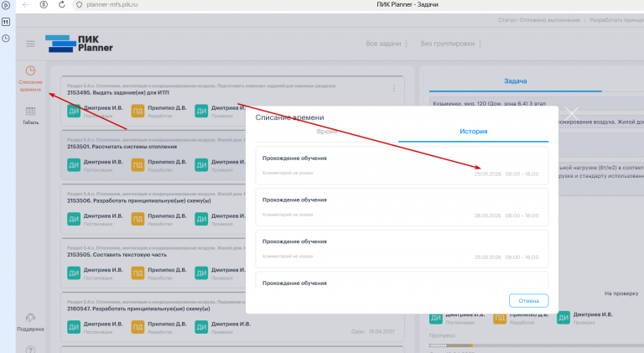Open the hamburger menu beside the logo
The width and height of the screenshot is (644, 353).
coord(30,44)
